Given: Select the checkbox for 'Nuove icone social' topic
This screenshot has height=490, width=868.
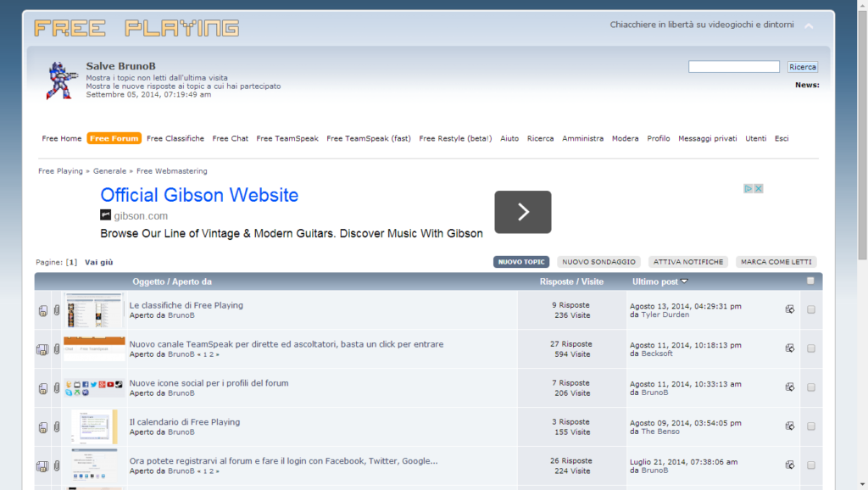Looking at the screenshot, I should [x=811, y=387].
